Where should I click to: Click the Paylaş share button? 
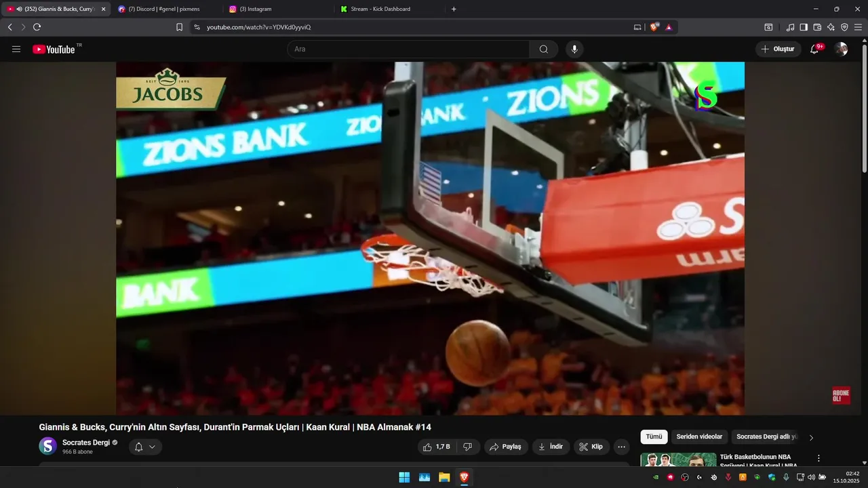pos(505,447)
